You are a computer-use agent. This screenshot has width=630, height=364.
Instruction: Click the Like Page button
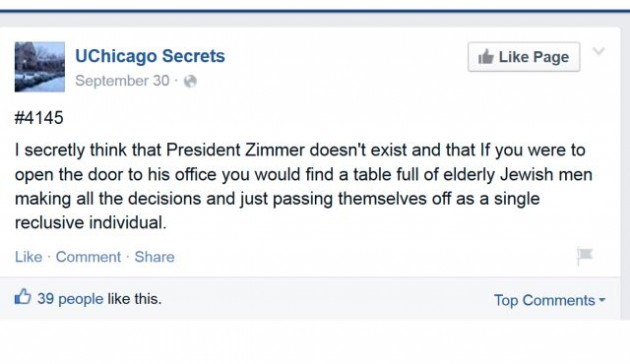click(524, 57)
